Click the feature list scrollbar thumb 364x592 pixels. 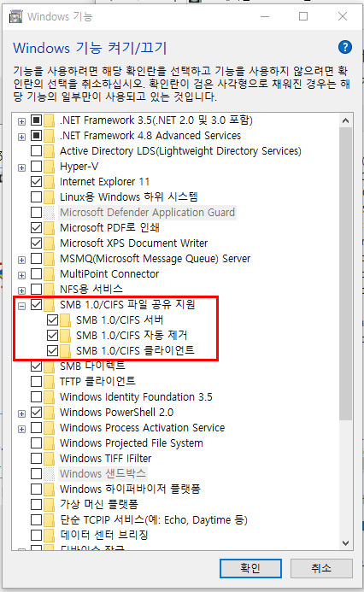click(345, 273)
